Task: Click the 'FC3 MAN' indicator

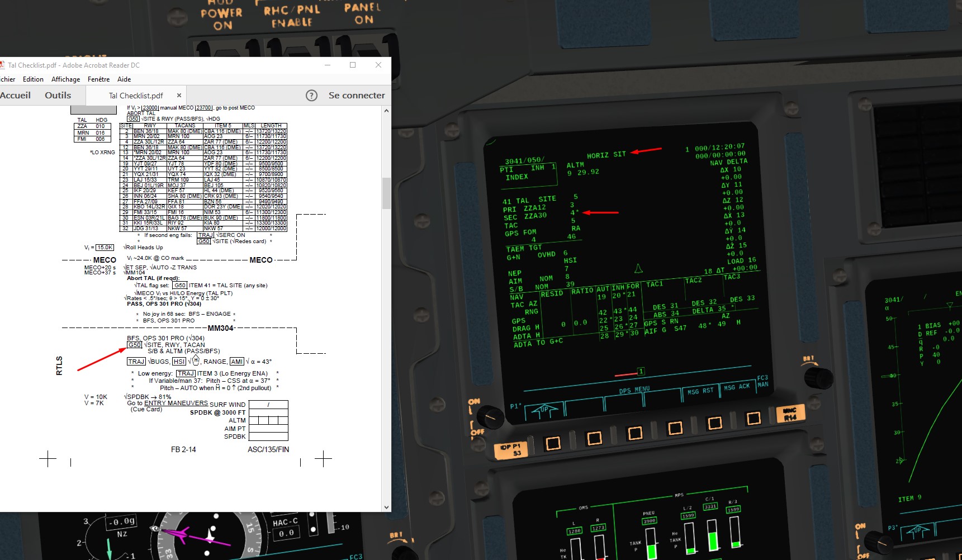Action: 762,381
